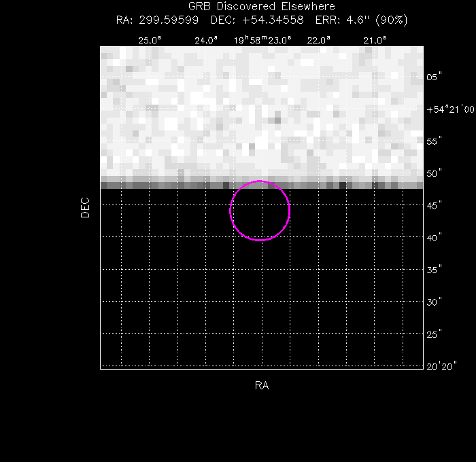
Task: Click the 22.0s RA tick label
Action: (x=318, y=40)
